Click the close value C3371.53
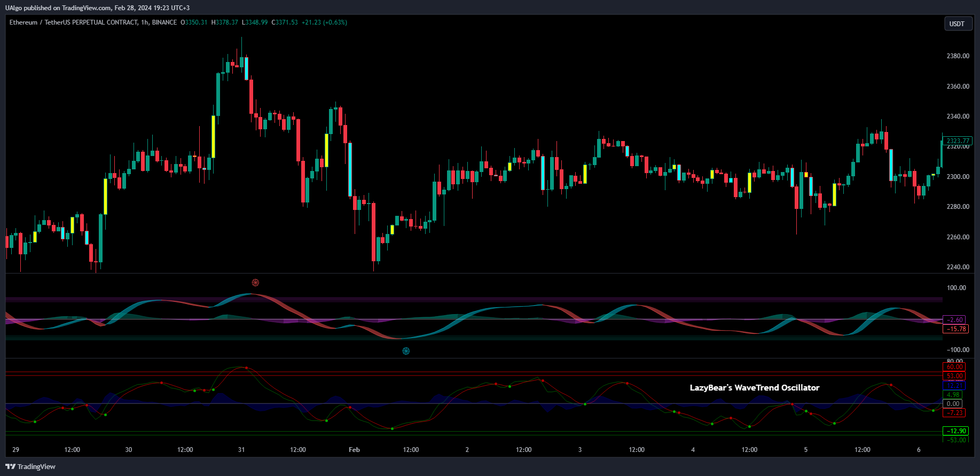 click(x=285, y=22)
